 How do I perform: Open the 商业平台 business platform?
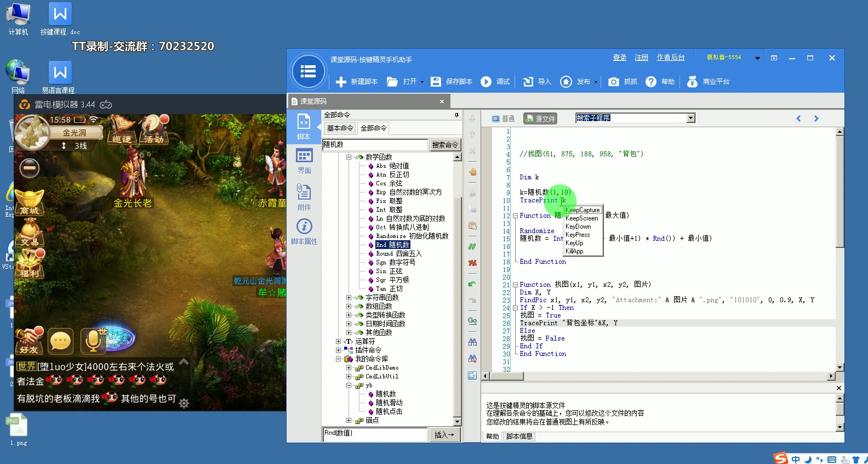(x=708, y=82)
